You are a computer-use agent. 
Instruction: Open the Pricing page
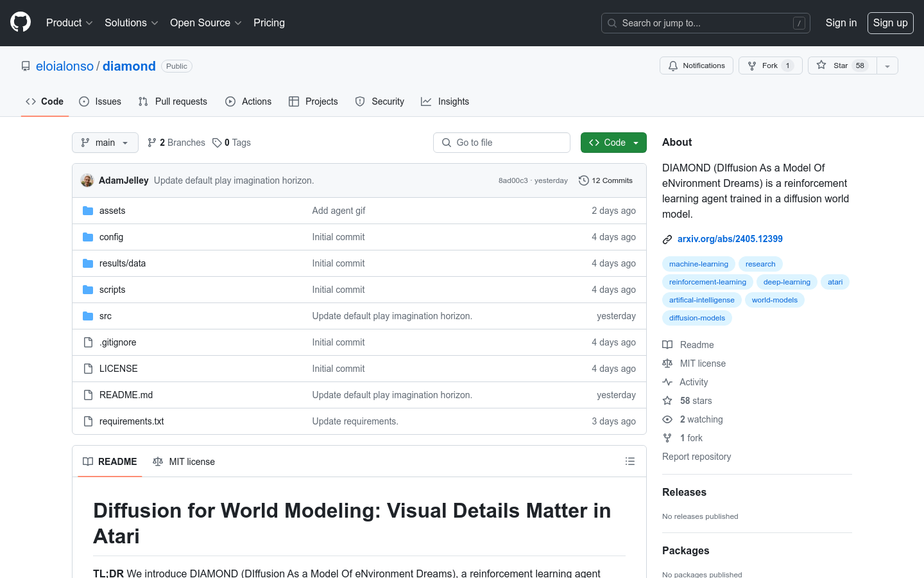coord(269,22)
